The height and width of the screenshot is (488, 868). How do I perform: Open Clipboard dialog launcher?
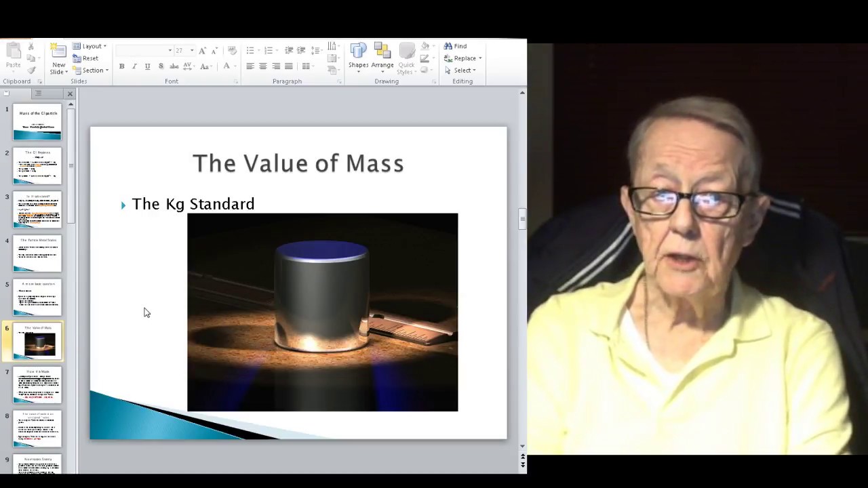[40, 81]
